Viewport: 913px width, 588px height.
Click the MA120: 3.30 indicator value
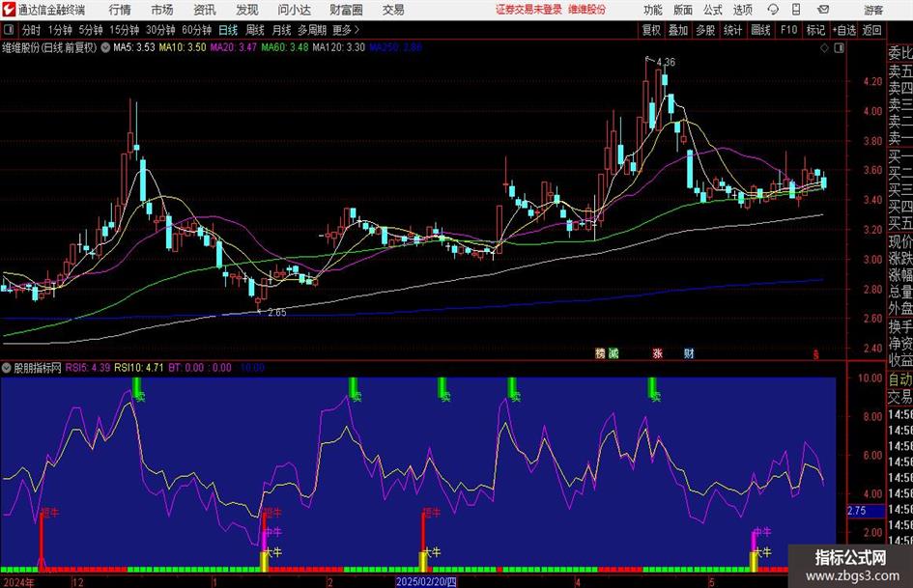click(338, 47)
